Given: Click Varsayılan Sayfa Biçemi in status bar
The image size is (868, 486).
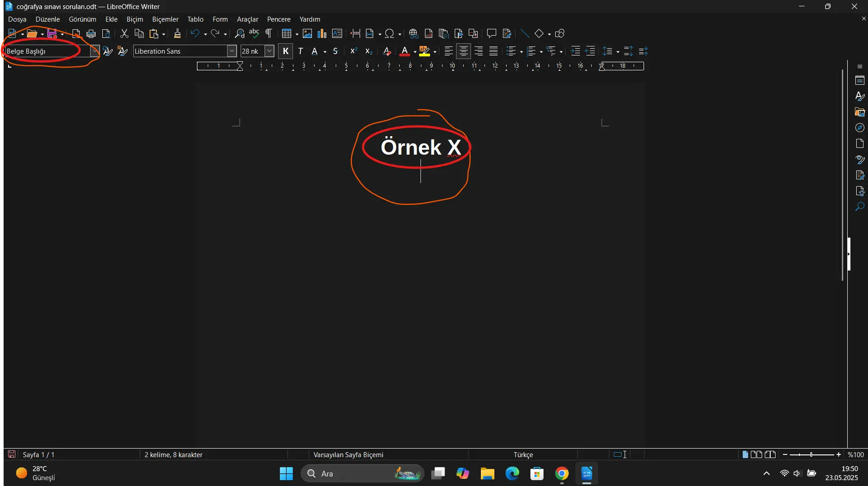Looking at the screenshot, I should [348, 454].
